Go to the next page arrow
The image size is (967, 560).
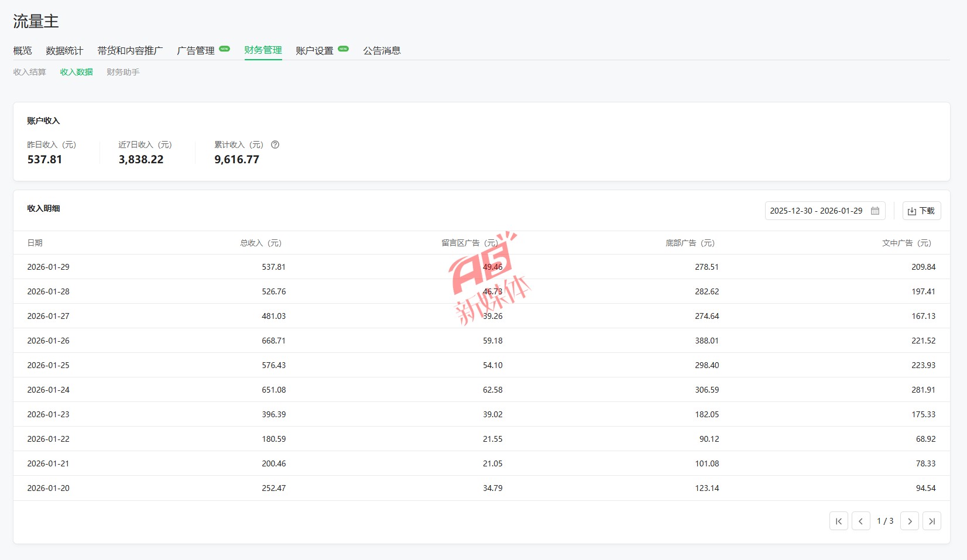pyautogui.click(x=909, y=521)
